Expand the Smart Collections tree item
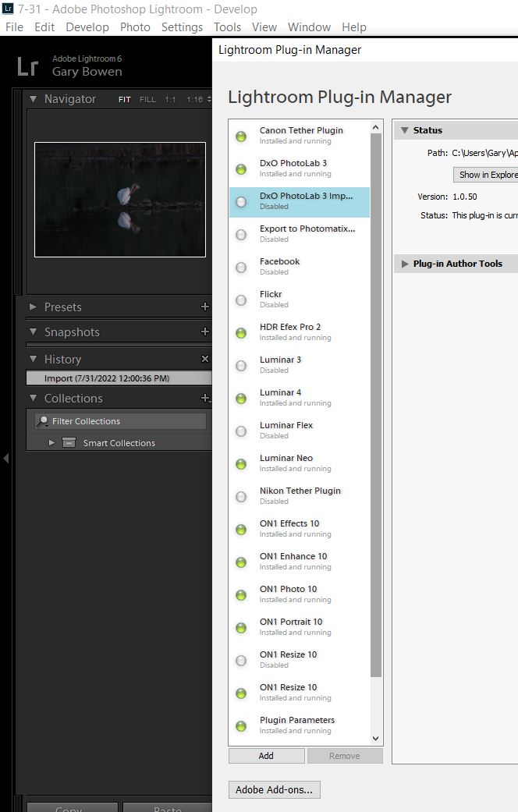The height and width of the screenshot is (812, 518). 51,443
